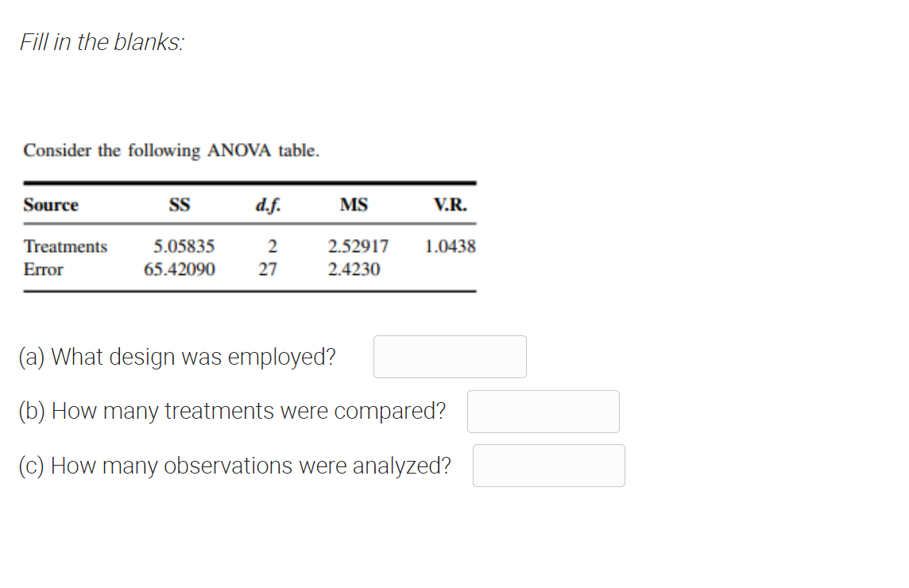Select the Treatments row label

tap(65, 246)
